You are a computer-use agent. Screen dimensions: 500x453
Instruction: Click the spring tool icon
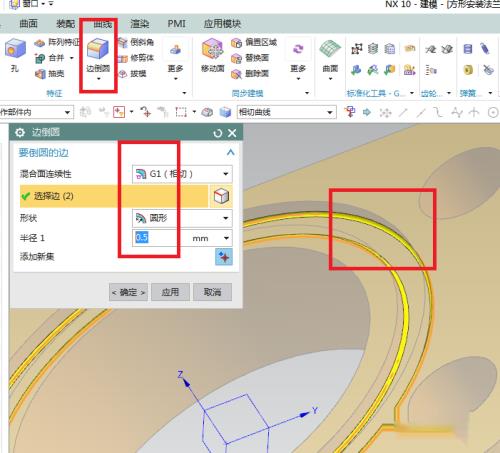click(468, 49)
